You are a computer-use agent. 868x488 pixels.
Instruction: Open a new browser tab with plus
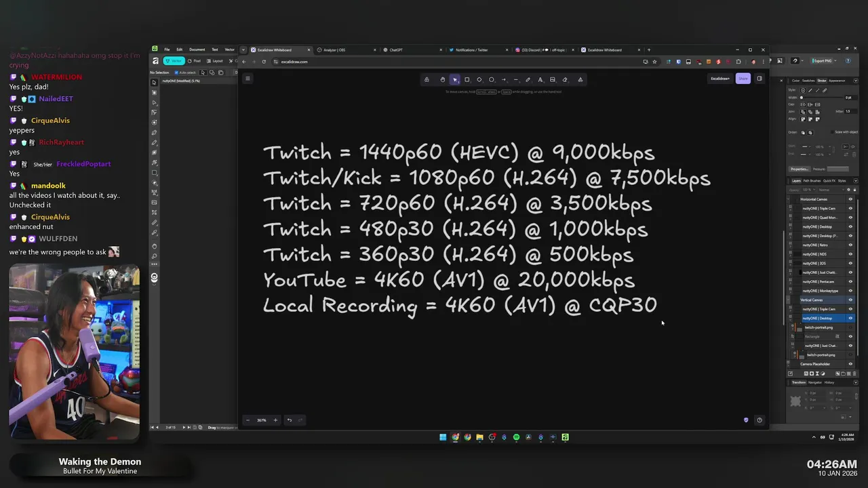tap(649, 49)
